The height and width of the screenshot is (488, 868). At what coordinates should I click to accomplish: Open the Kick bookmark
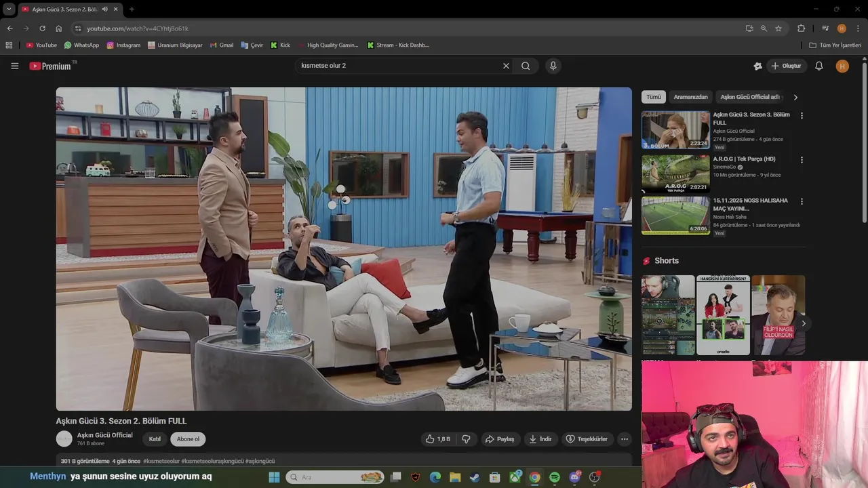(x=280, y=45)
